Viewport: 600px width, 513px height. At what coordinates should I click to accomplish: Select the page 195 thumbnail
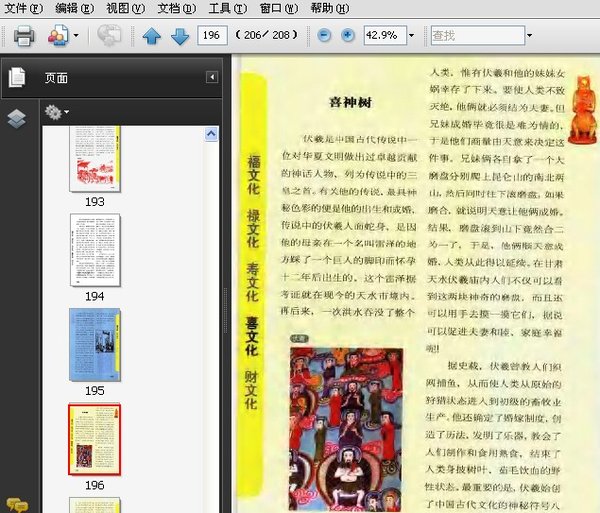[x=95, y=345]
